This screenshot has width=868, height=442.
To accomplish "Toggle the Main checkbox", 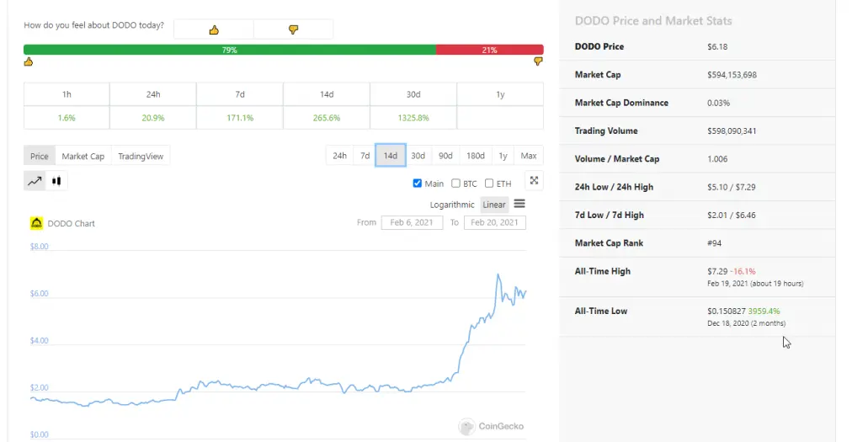I will 418,184.
